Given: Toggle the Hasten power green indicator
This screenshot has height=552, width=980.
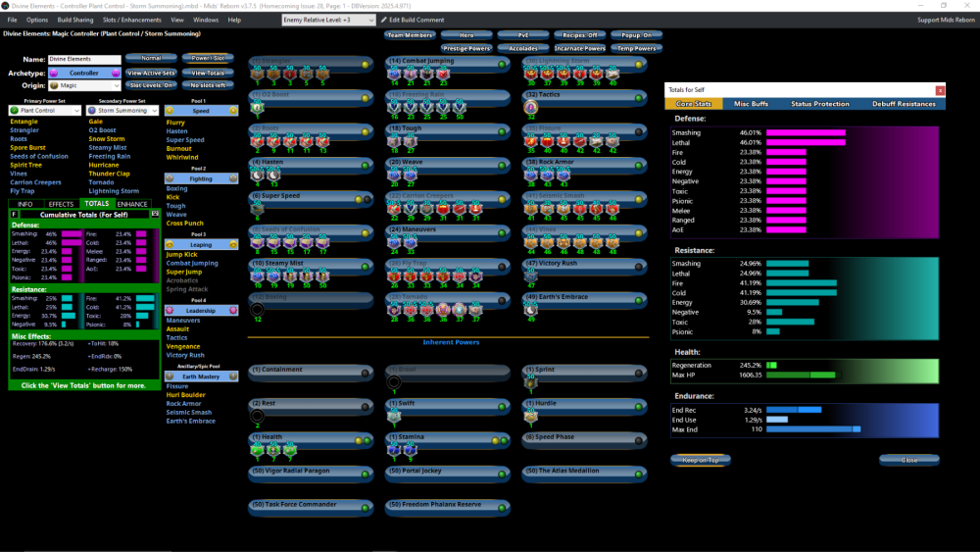Looking at the screenshot, I should click(366, 164).
